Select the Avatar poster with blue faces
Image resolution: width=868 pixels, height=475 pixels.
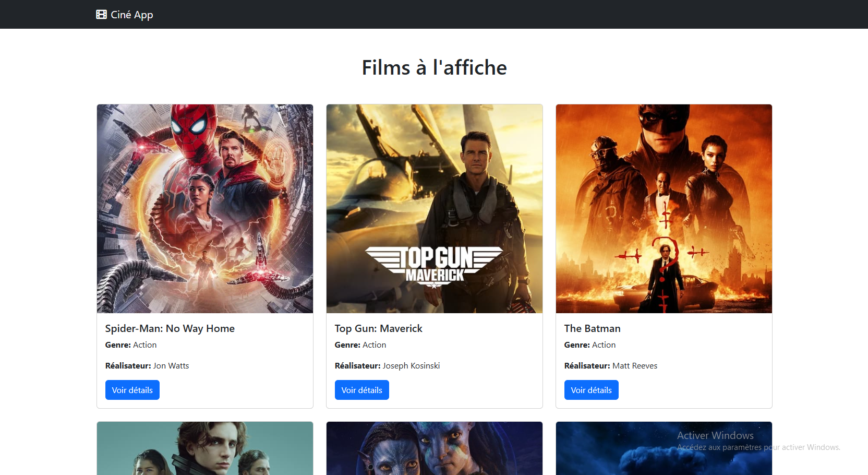click(435, 448)
